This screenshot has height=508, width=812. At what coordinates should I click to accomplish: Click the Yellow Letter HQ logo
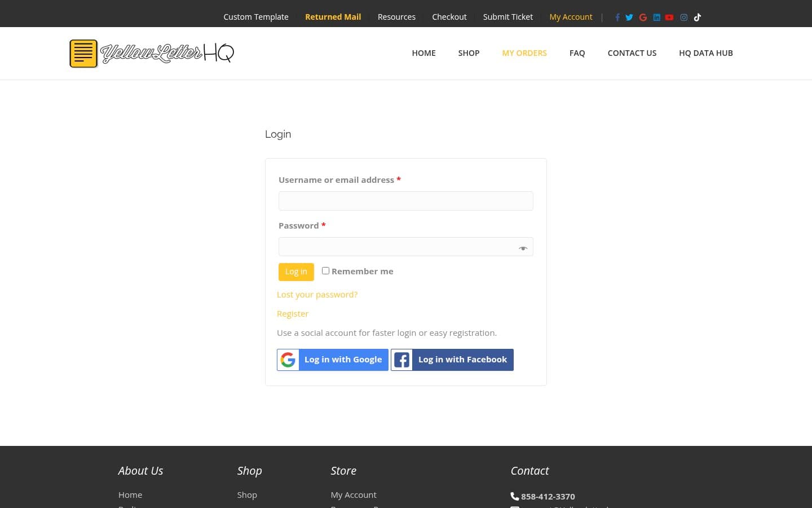pos(152,53)
